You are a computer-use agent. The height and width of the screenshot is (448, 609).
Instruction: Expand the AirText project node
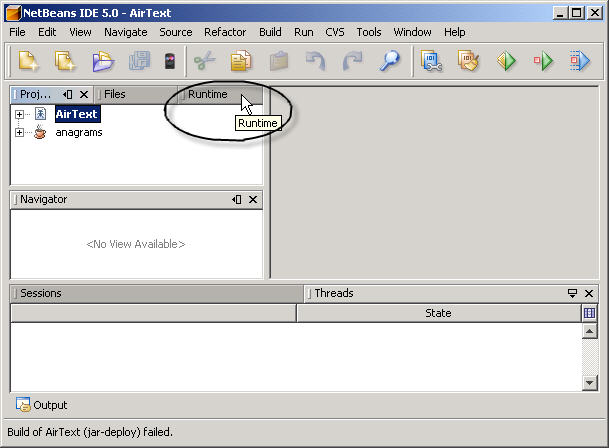point(19,114)
